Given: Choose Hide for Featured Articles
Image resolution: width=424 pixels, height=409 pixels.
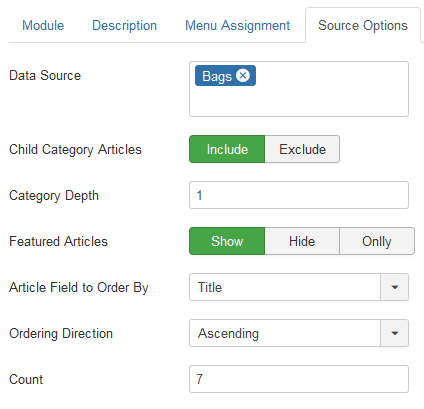Looking at the screenshot, I should pyautogui.click(x=302, y=241).
